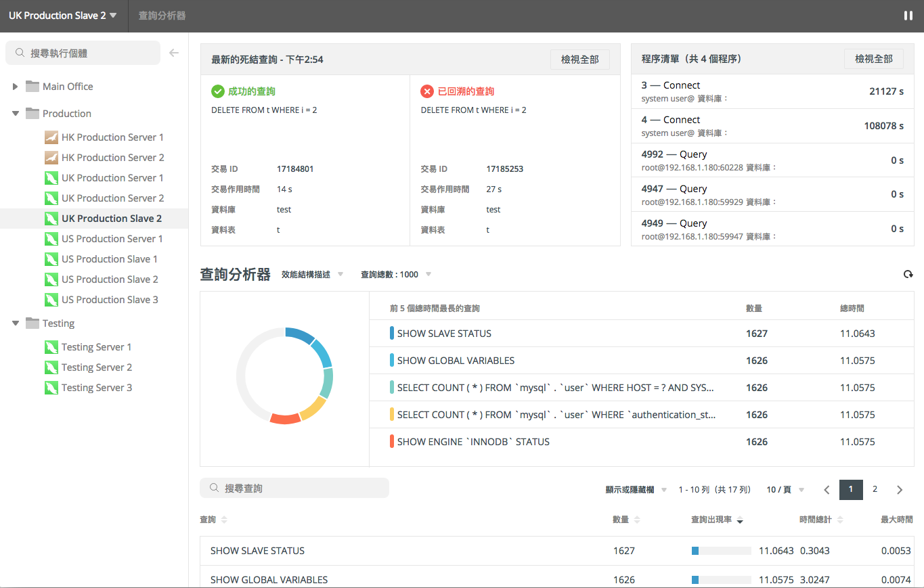Click the warning chart icon beside HK Production Server 1
The height and width of the screenshot is (588, 924).
pos(51,137)
